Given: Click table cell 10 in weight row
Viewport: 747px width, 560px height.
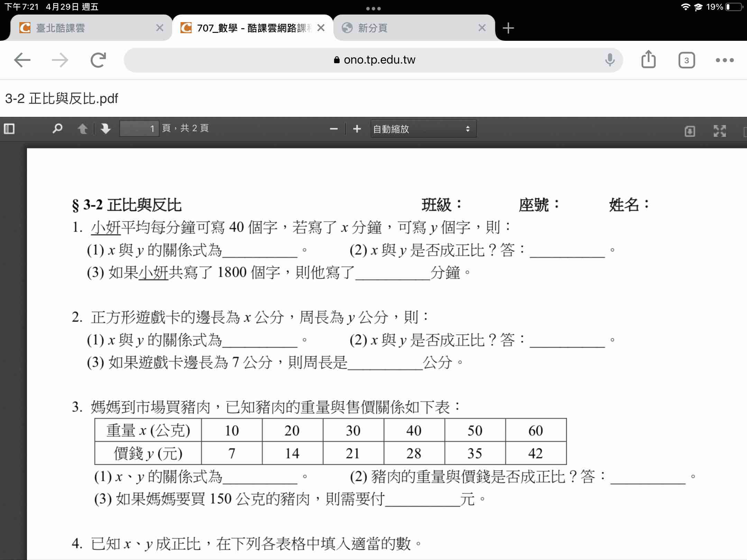Looking at the screenshot, I should [x=232, y=430].
